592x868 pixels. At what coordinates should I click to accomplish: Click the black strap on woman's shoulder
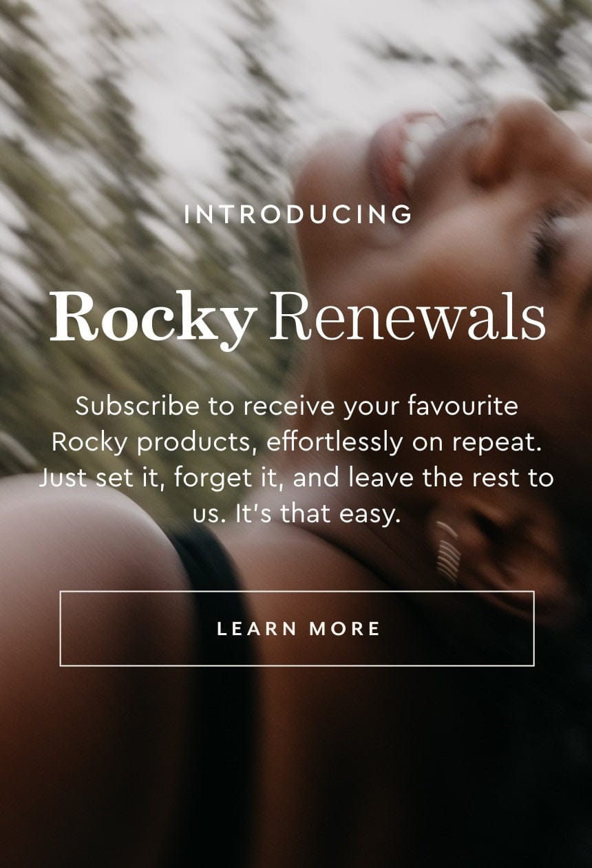(x=207, y=558)
